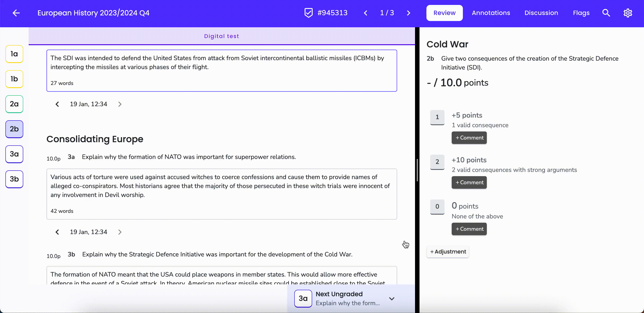
Task: Click the 3a answer about witch trials
Action: (222, 194)
